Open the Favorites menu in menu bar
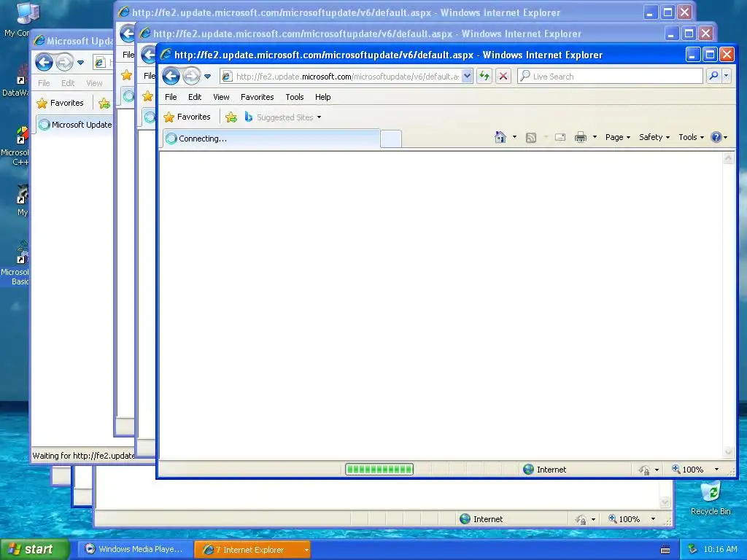This screenshot has height=560, width=747. 258,97
